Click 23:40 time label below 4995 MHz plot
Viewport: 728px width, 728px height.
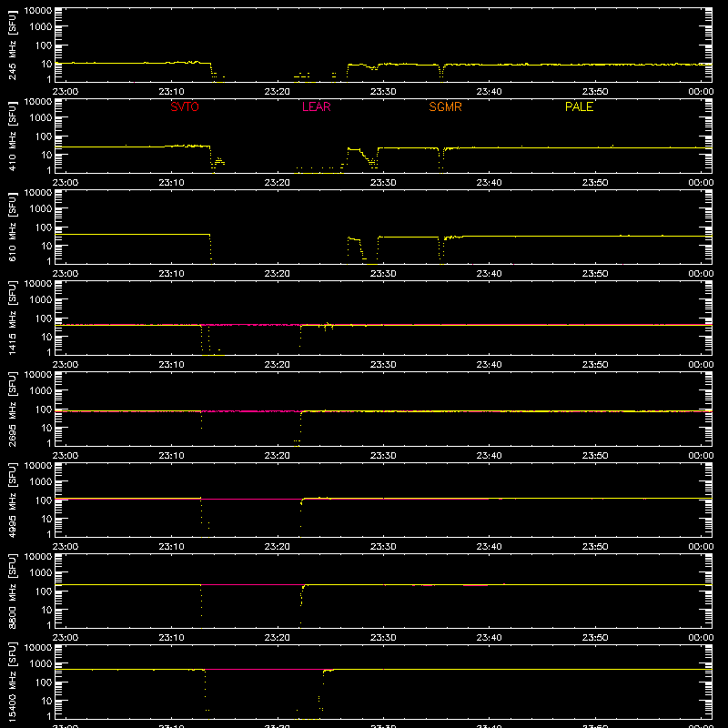point(489,547)
